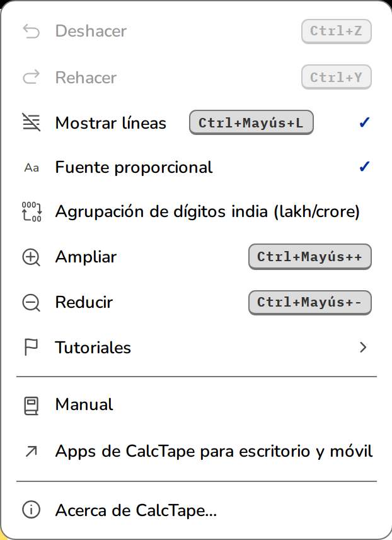Open Apps de CalcTape para escritorio link
The image size is (392, 540).
click(196, 451)
